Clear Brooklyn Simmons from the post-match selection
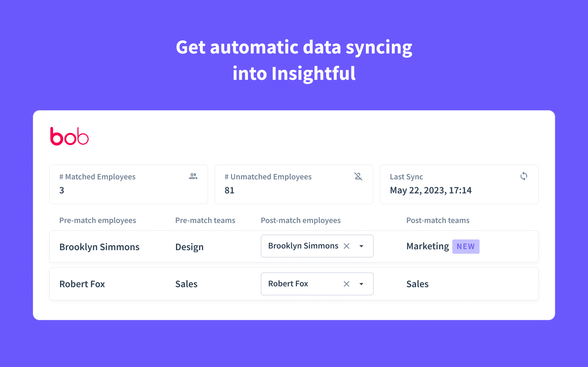The height and width of the screenshot is (367, 588). 347,246
